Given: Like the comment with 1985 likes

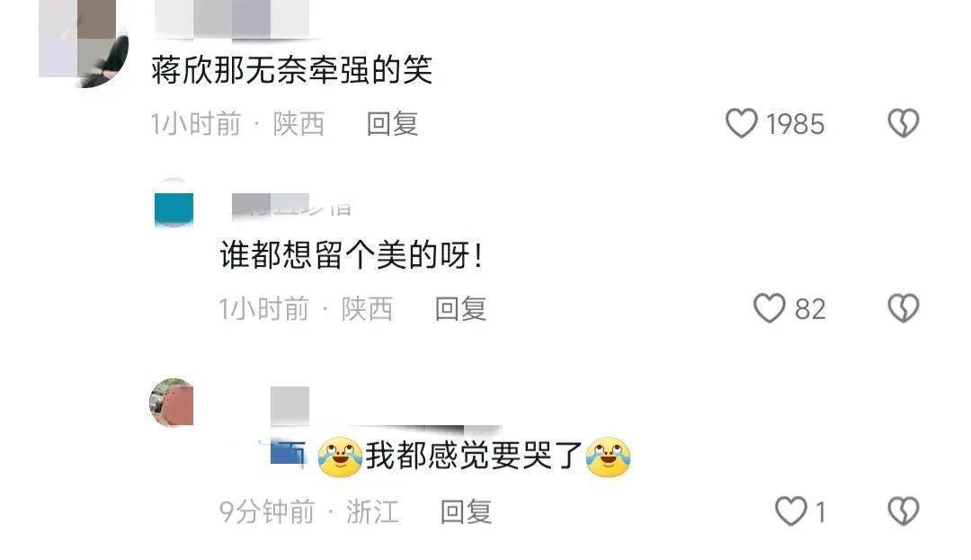Looking at the screenshot, I should [x=741, y=123].
